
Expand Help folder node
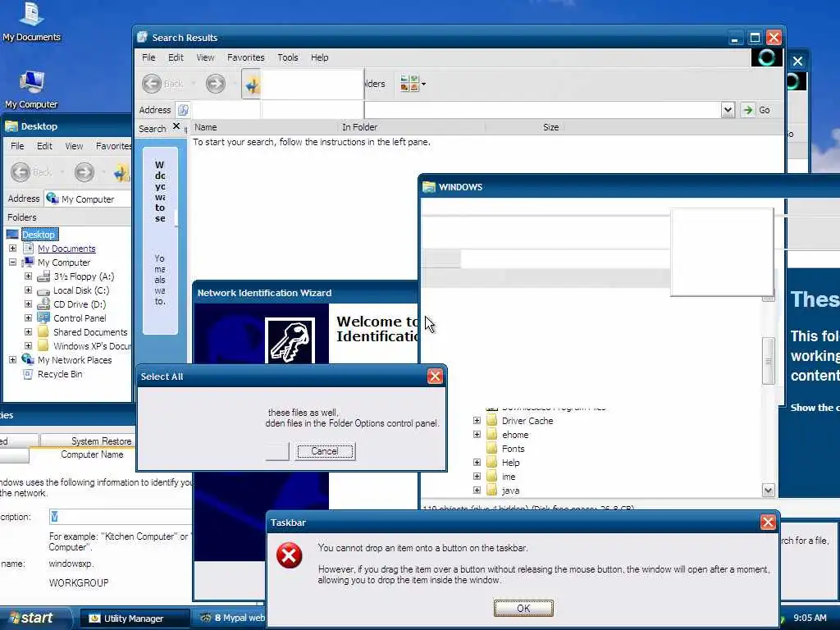pyautogui.click(x=477, y=462)
